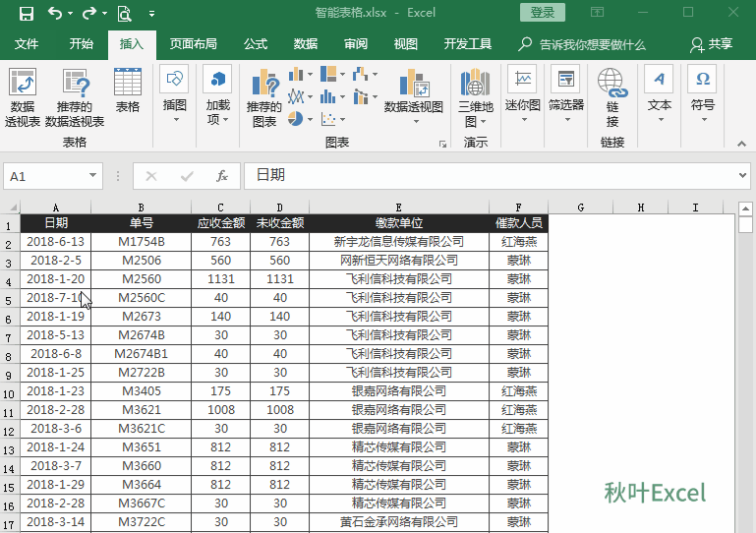Click the 共享 share button
Viewport: 756px width, 533px height.
point(711,44)
